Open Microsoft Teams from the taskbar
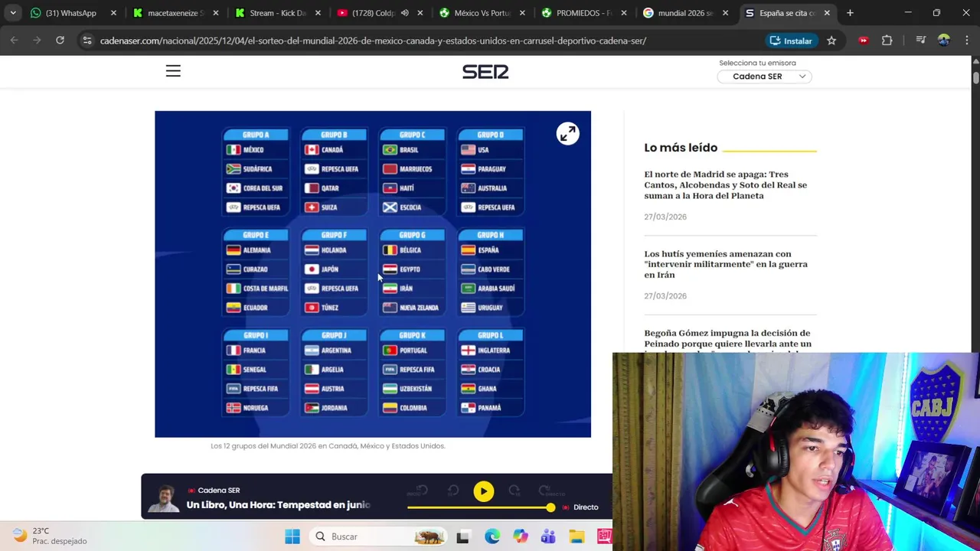This screenshot has width=980, height=551. tap(548, 536)
